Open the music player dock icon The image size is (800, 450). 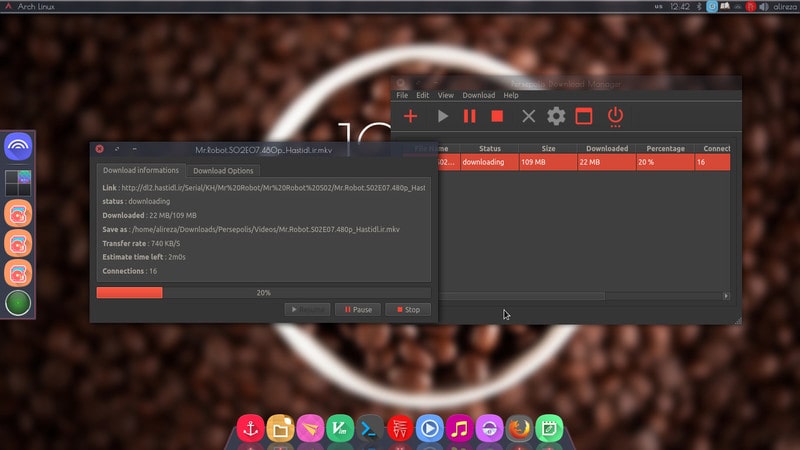[460, 429]
